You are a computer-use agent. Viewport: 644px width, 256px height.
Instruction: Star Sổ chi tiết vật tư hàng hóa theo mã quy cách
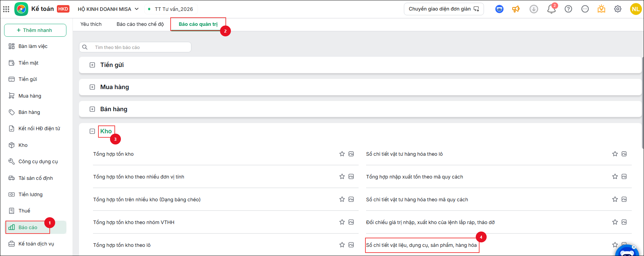tap(615, 200)
